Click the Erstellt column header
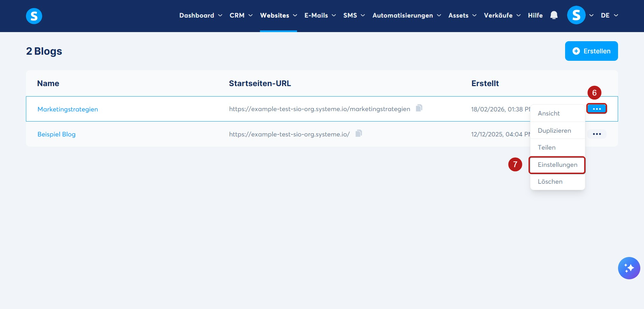Image resolution: width=644 pixels, height=309 pixels. click(485, 83)
